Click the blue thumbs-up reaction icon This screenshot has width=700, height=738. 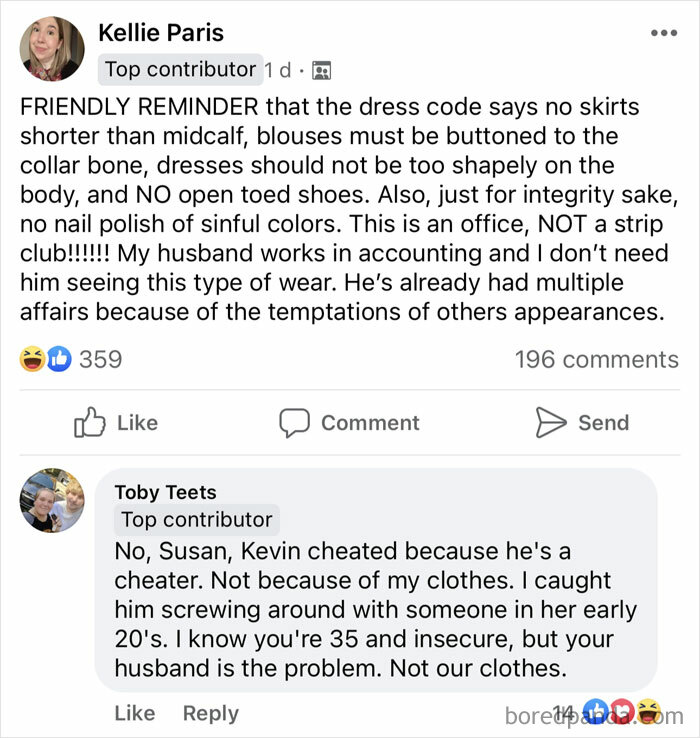pos(58,359)
